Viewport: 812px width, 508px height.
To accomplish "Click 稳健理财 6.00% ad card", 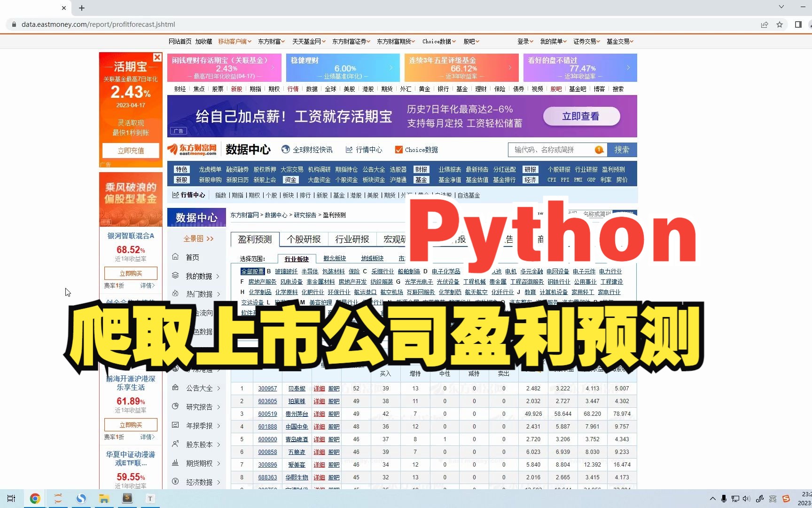I will coord(342,67).
